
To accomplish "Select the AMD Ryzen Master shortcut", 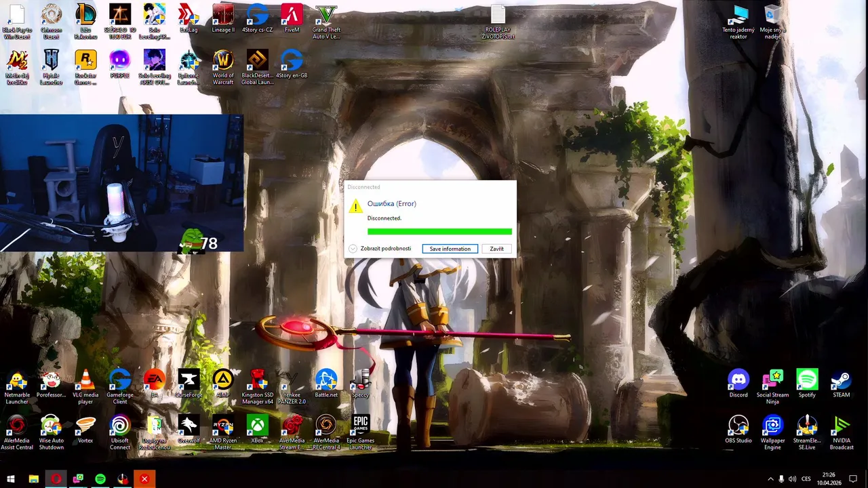I will tap(223, 432).
